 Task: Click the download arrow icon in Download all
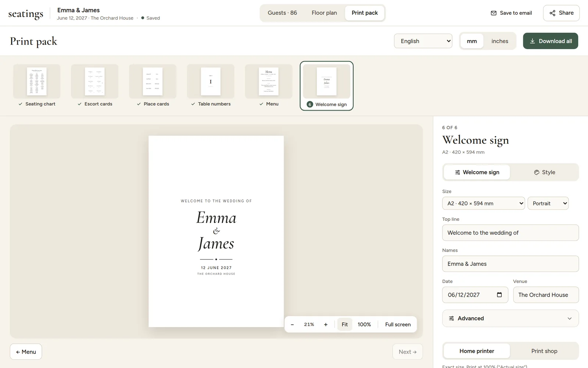pyautogui.click(x=532, y=41)
